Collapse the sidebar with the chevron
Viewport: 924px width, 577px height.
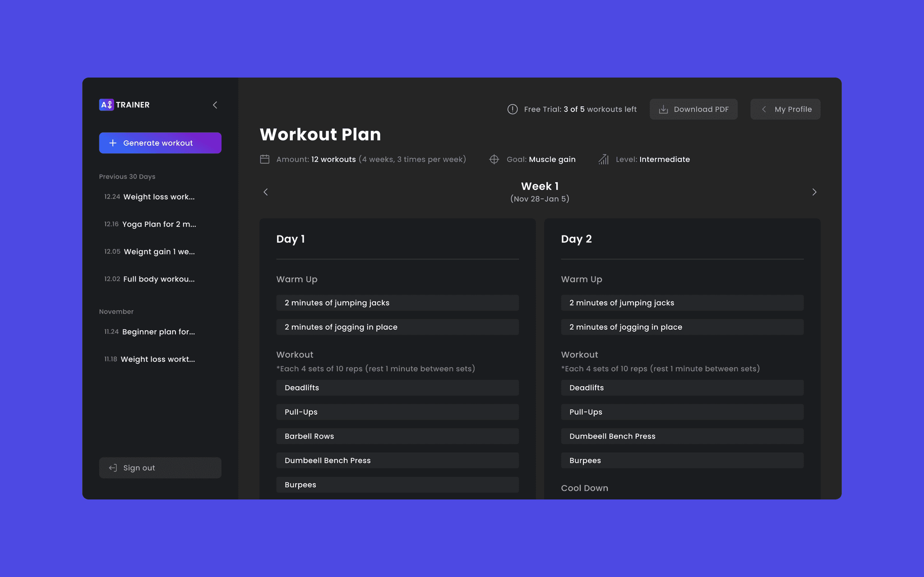pyautogui.click(x=215, y=105)
